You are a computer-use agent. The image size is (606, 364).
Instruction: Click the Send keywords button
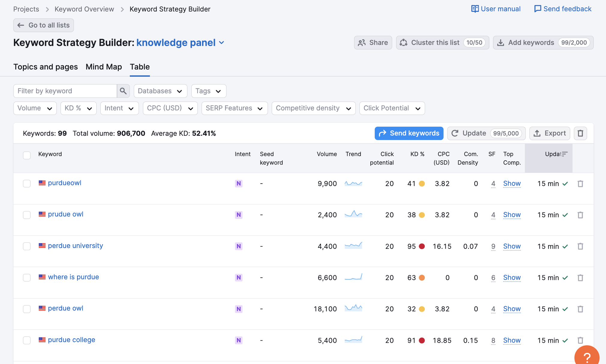[x=409, y=133]
